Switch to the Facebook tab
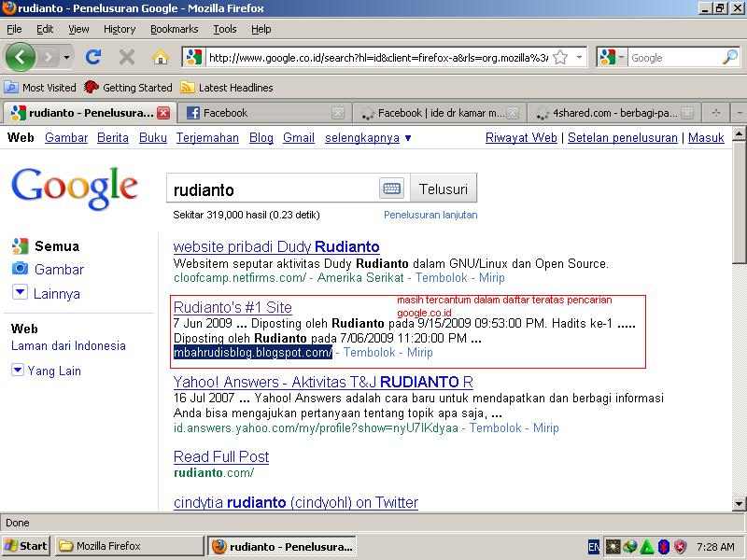This screenshot has width=747, height=560. [x=264, y=113]
